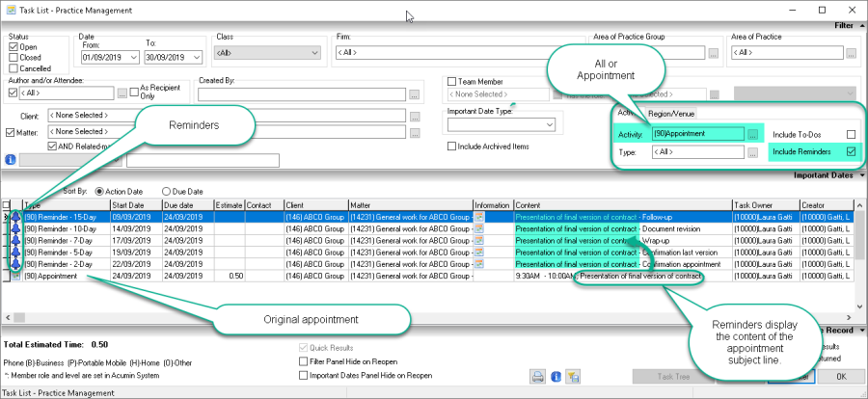868x399 pixels.
Task: Check Important Dates Panel Hide on Reopen
Action: pyautogui.click(x=303, y=375)
